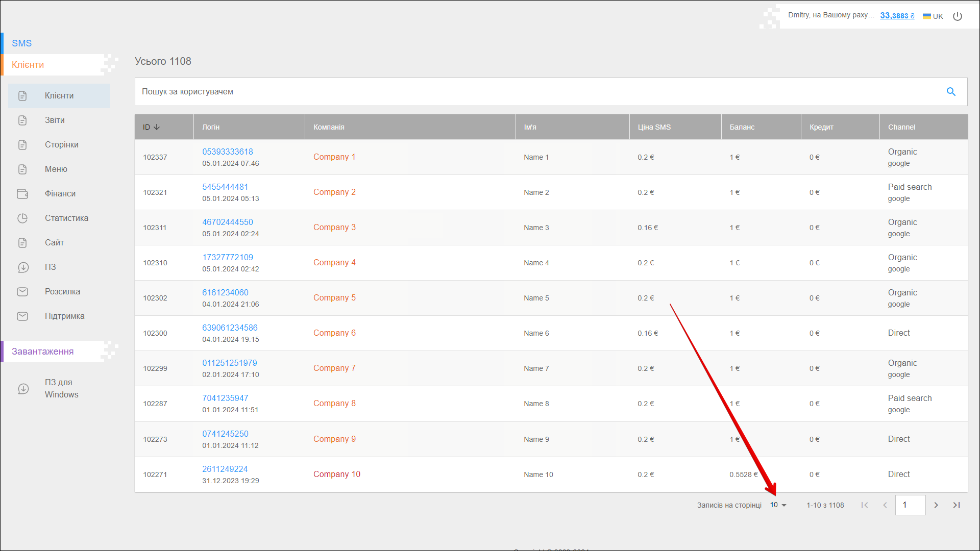Expand records per page dropdown
Screen dimensions: 980x551
(x=778, y=505)
